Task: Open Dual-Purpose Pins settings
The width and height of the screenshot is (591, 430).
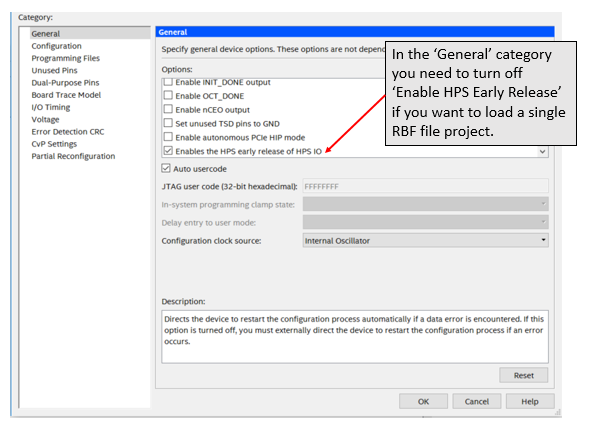Action: (65, 83)
